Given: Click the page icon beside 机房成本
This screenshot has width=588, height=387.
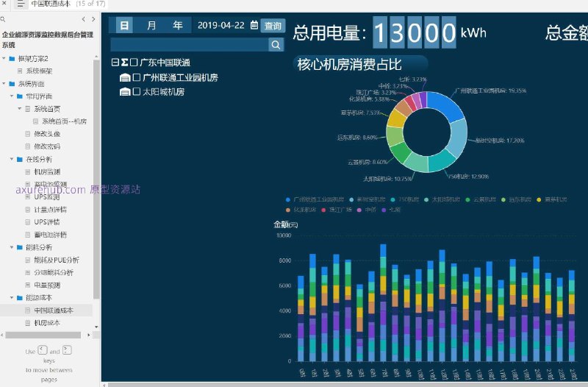Looking at the screenshot, I should 28,323.
